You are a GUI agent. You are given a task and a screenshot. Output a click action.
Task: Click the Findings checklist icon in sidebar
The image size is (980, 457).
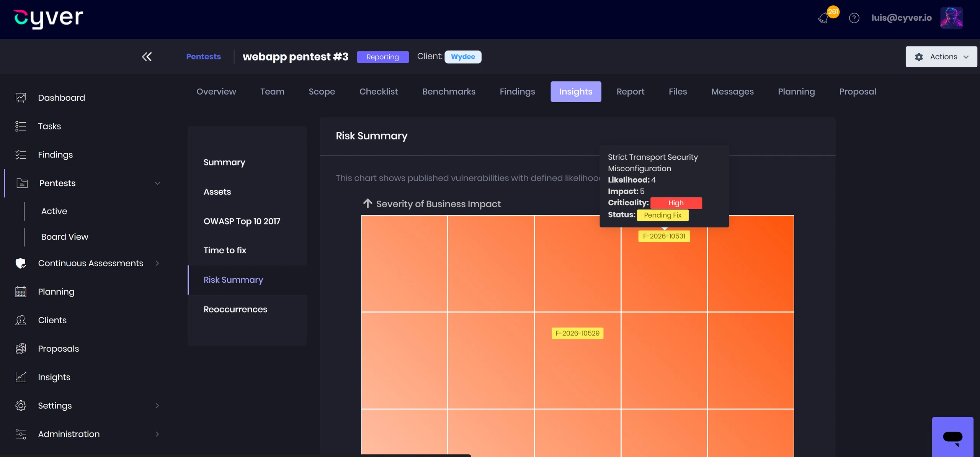pyautogui.click(x=21, y=155)
